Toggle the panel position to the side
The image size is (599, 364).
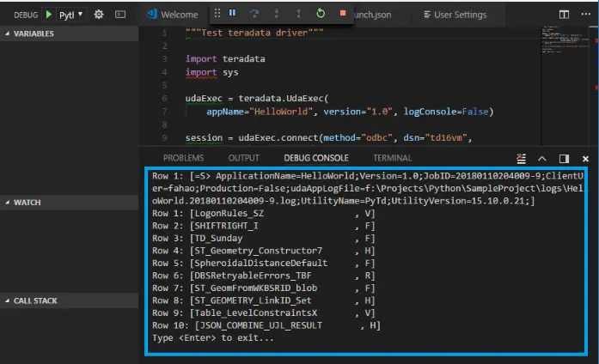pos(564,159)
